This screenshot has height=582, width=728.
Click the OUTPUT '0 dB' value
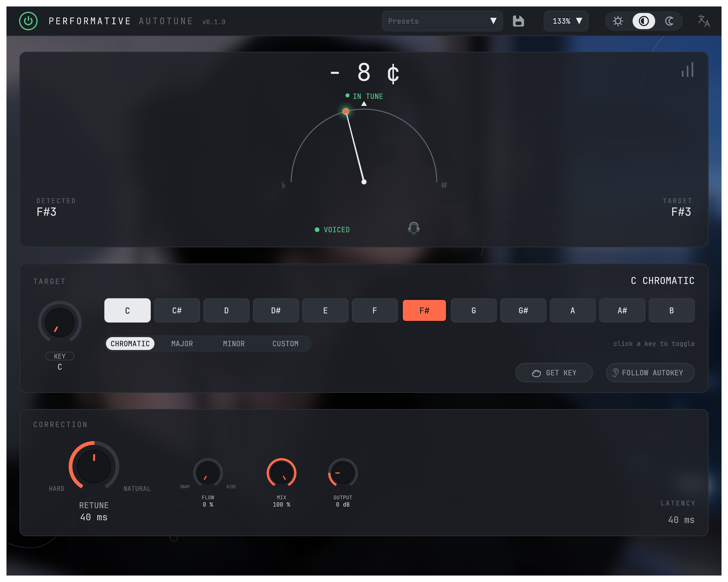[x=343, y=504]
